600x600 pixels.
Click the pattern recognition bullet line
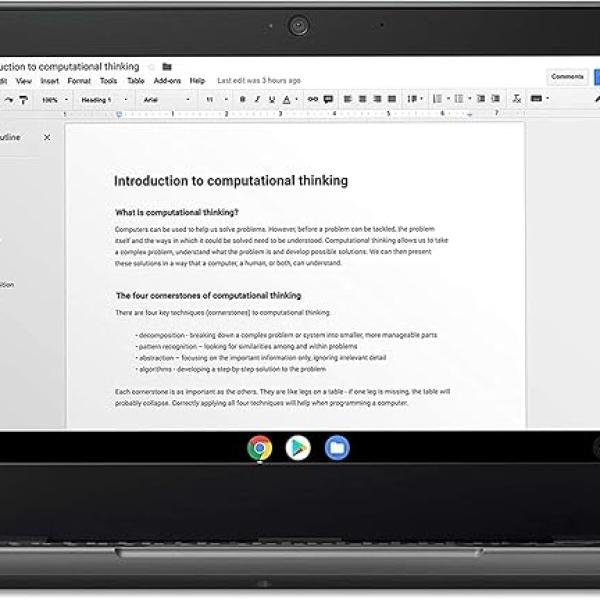246,346
